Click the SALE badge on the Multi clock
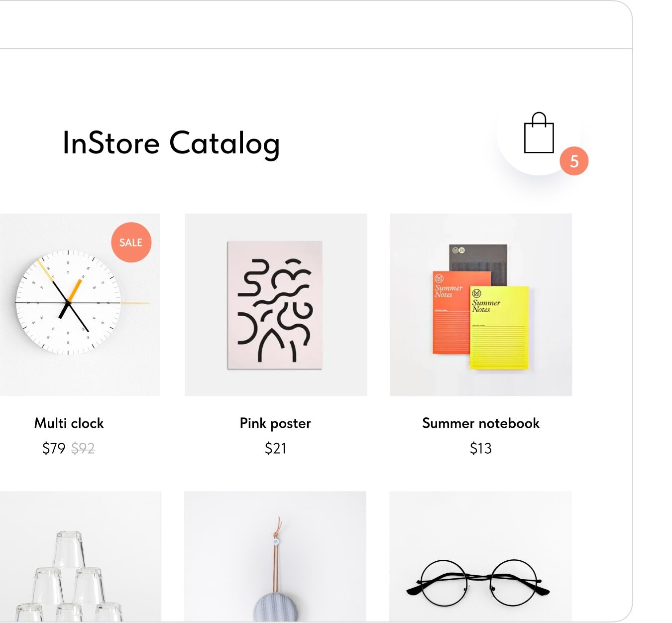 coord(130,243)
